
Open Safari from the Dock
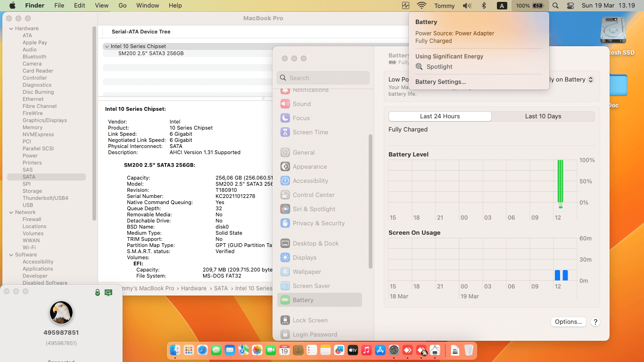click(202, 350)
